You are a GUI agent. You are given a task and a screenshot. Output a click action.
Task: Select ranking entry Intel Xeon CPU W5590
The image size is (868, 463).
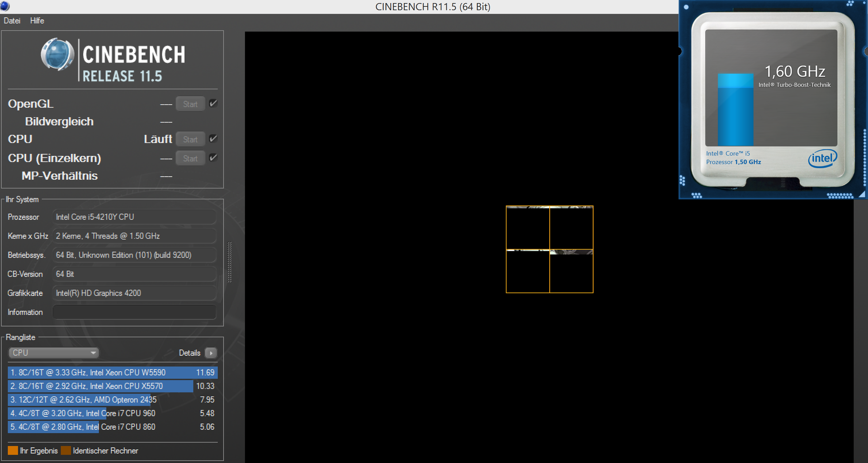[113, 373]
